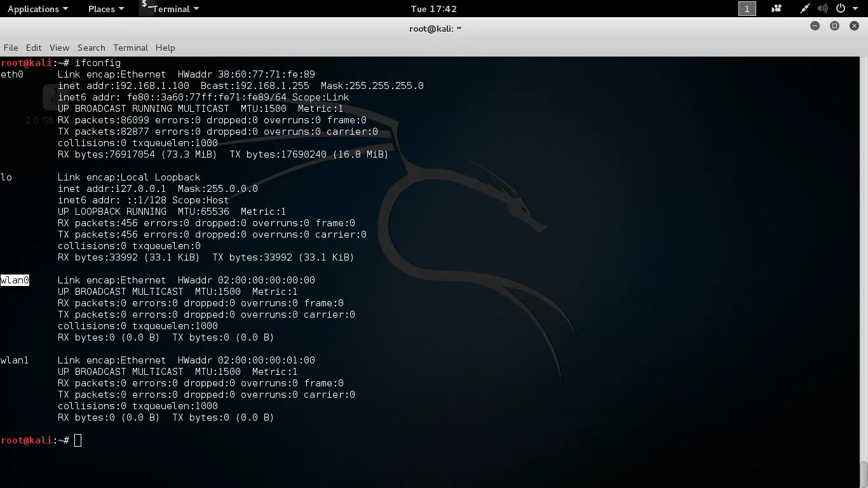
Task: Close the terminal window
Action: (854, 26)
